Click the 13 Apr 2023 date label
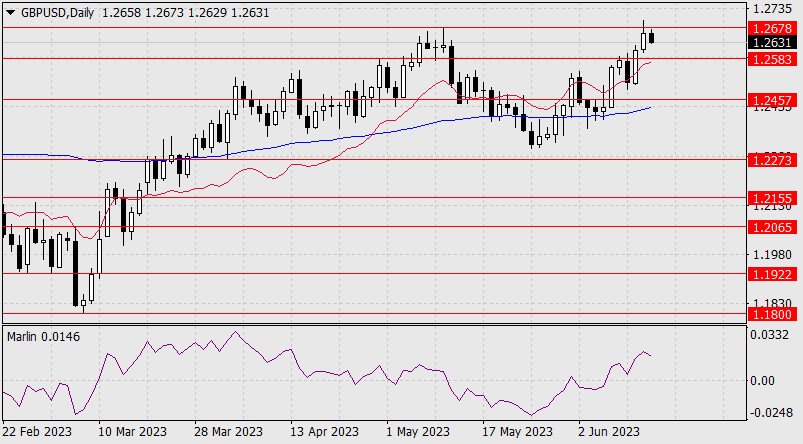Viewport: 803px width, 444px height. click(324, 432)
